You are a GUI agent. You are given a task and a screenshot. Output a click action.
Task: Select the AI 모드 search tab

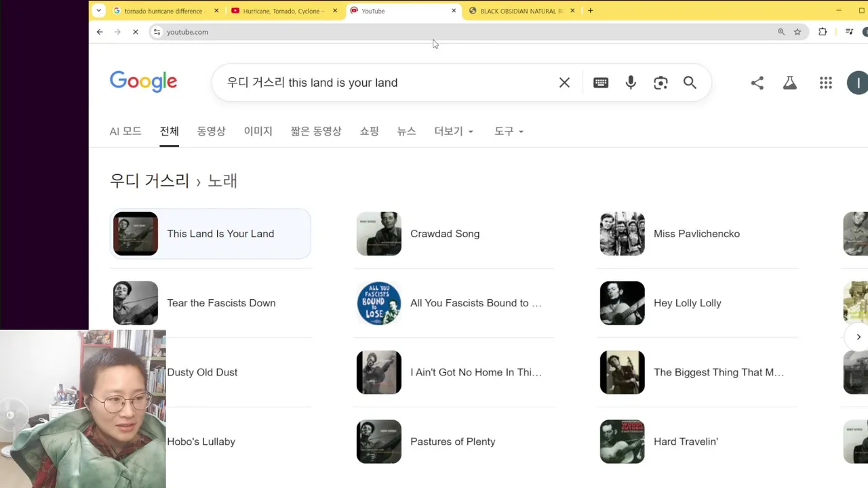pos(125,131)
